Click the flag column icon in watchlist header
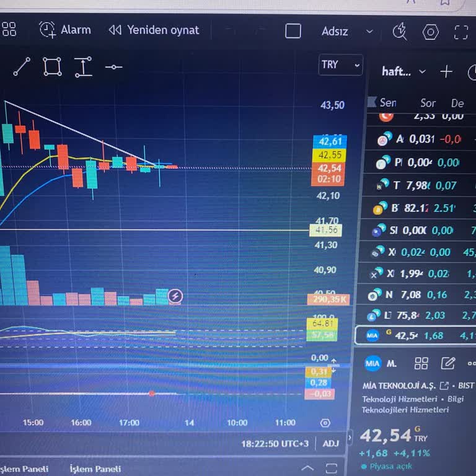 pos(372,102)
